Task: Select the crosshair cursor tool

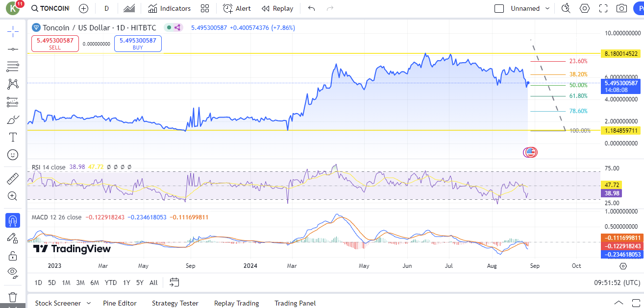Action: pos(13,31)
